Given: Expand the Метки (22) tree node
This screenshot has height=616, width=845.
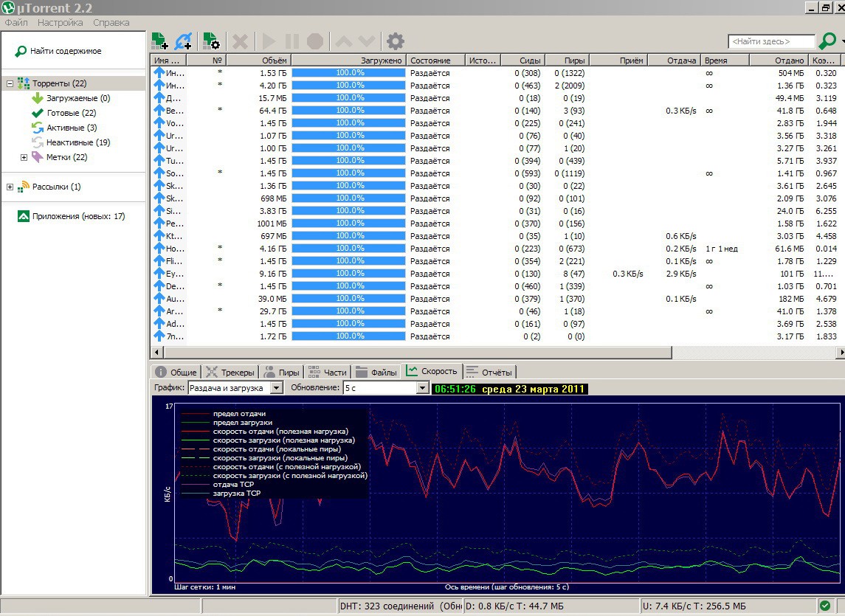Looking at the screenshot, I should (x=24, y=157).
